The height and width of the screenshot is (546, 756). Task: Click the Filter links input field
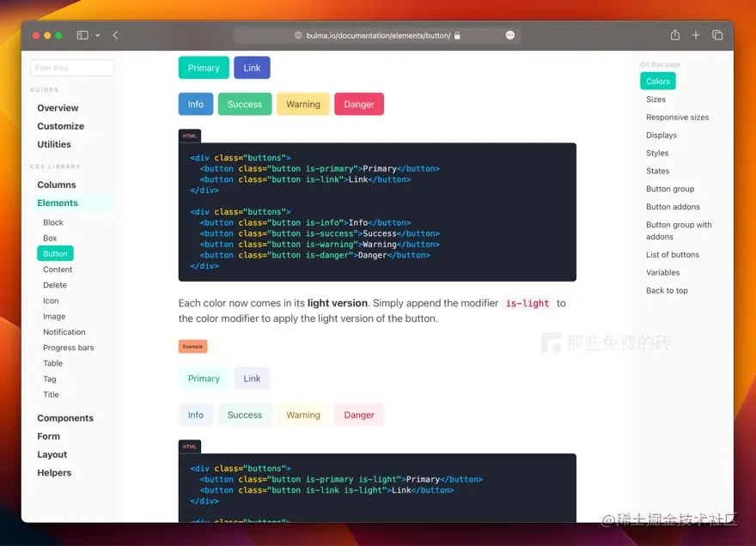(x=72, y=68)
